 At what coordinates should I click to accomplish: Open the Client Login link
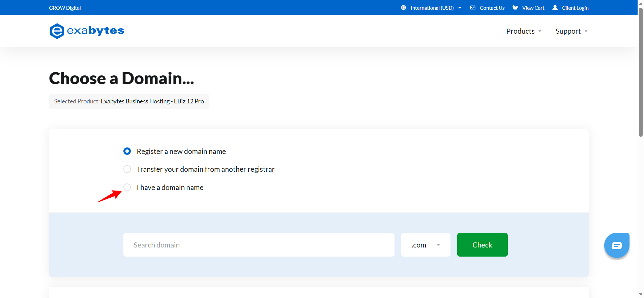575,8
